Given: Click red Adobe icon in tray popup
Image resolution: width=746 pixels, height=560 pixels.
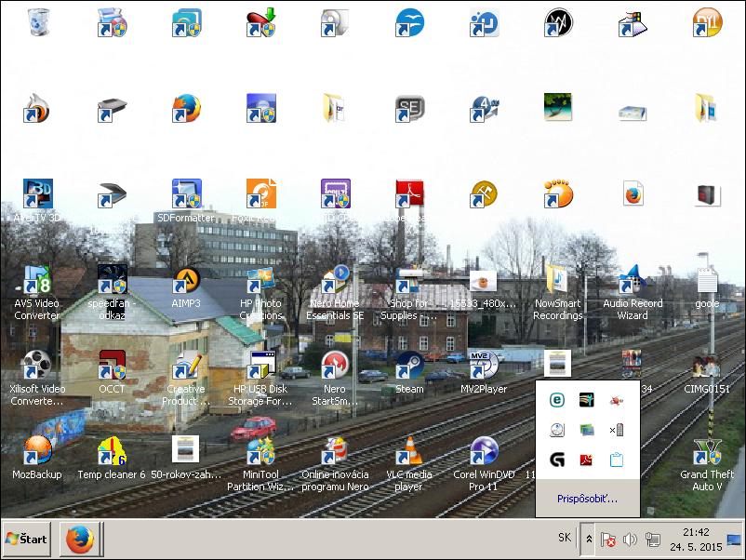Looking at the screenshot, I should pyautogui.click(x=586, y=460).
